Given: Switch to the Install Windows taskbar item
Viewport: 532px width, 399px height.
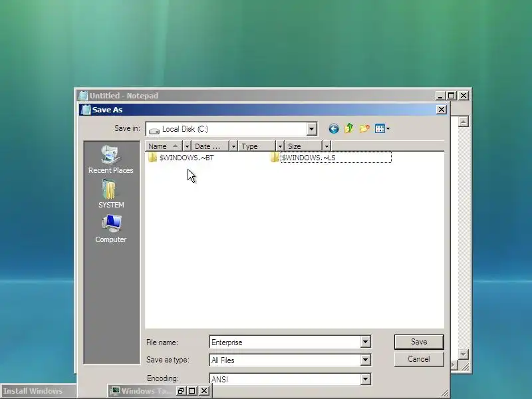Looking at the screenshot, I should coord(38,391).
